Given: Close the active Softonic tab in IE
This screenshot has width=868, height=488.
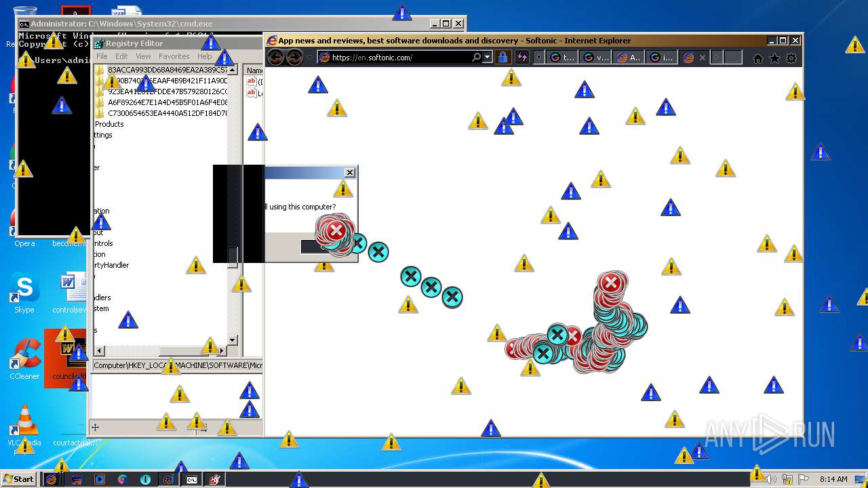Looking at the screenshot, I should pos(703,58).
